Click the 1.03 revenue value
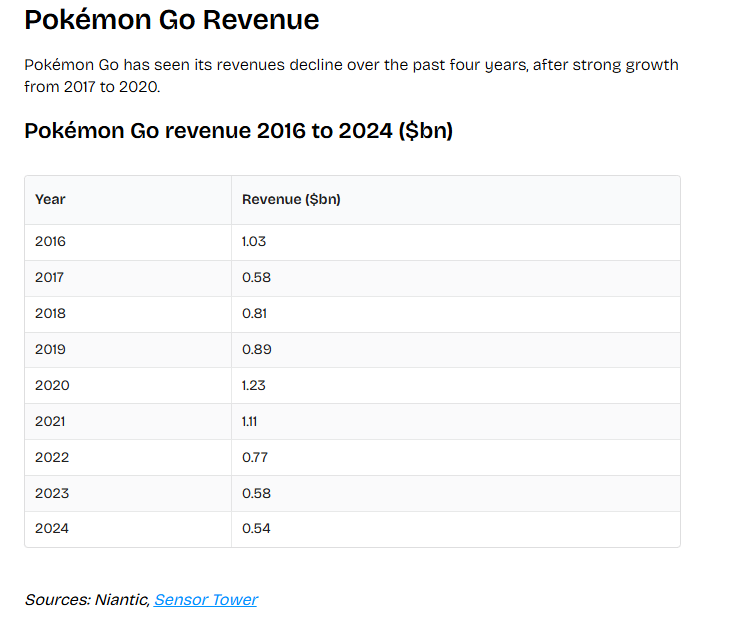This screenshot has height=618, width=736. click(254, 241)
